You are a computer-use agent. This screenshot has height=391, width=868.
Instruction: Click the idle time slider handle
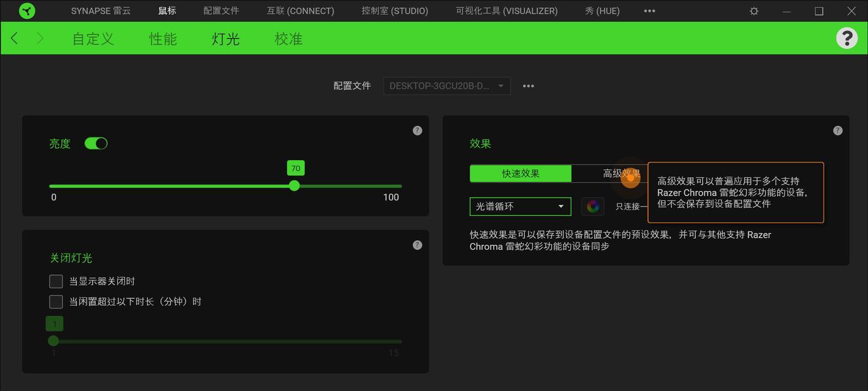tap(54, 341)
